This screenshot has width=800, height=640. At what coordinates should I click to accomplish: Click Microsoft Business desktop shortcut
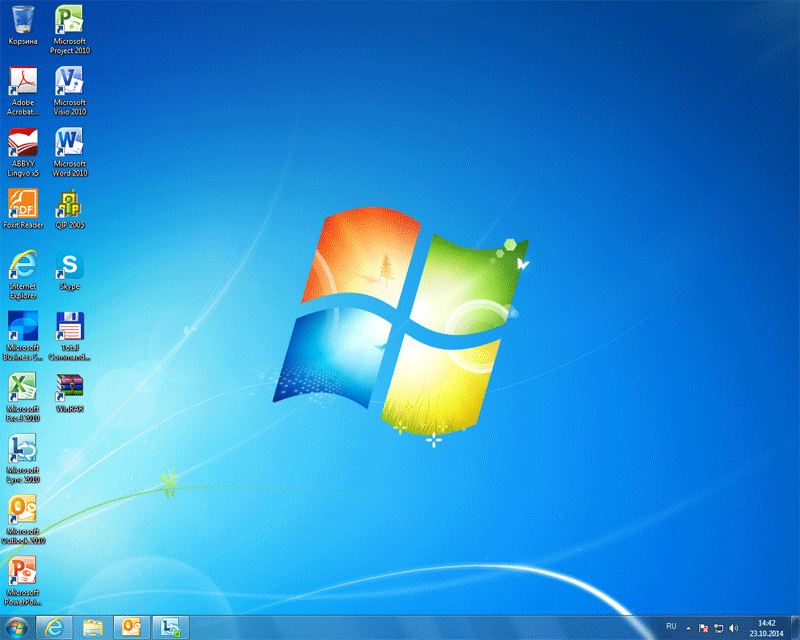pos(23,336)
